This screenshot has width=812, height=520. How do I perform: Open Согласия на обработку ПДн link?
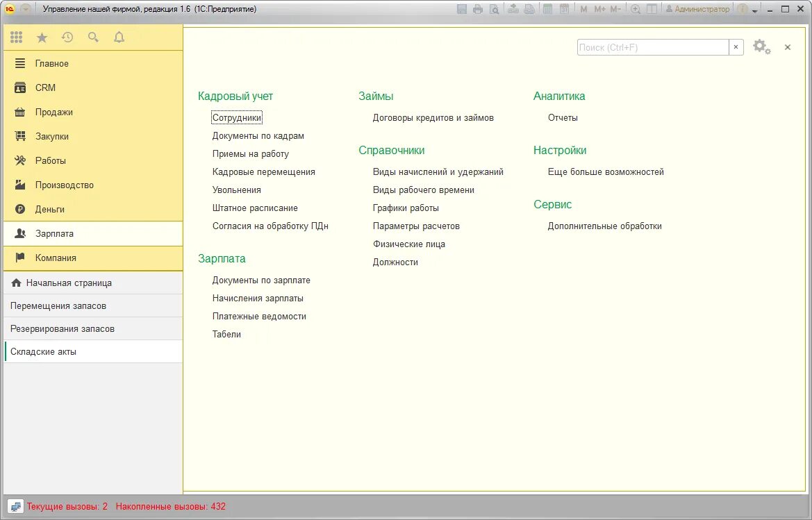click(270, 226)
